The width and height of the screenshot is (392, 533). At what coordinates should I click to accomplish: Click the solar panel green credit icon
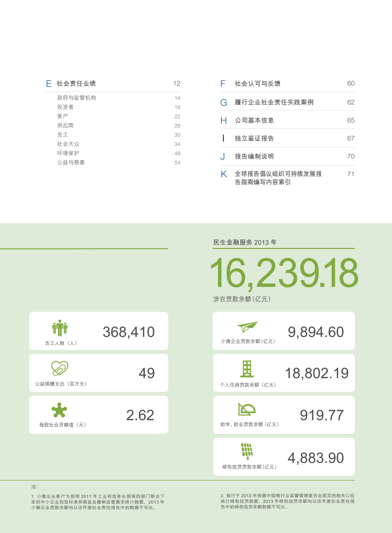[247, 451]
